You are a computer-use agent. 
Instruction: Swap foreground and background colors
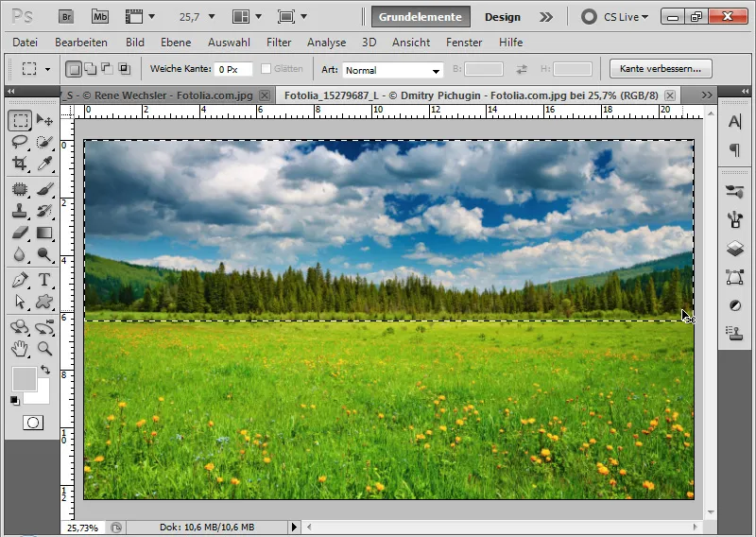[45, 370]
